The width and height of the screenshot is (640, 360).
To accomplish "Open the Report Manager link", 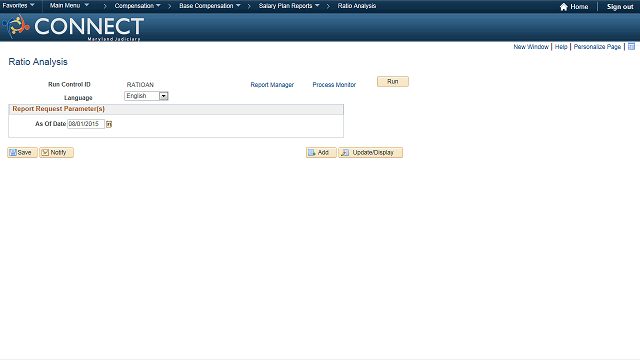I will [x=272, y=84].
